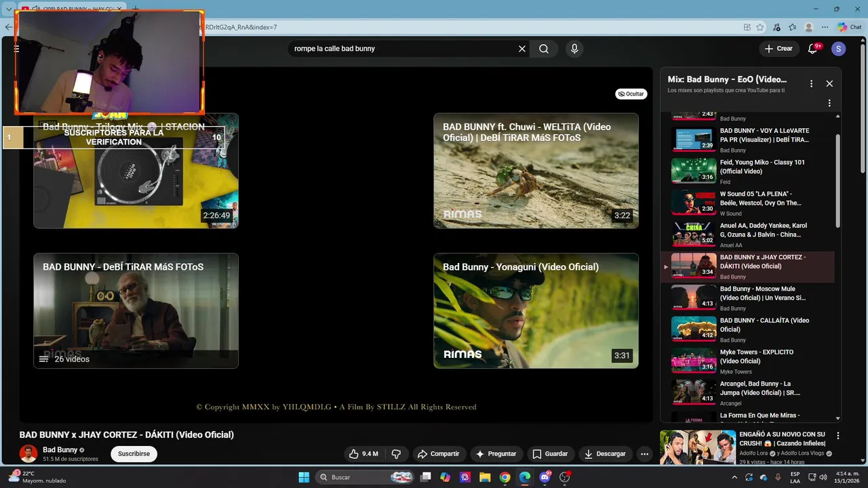Add this page to favorites star
This screenshot has width=868, height=488.
click(x=760, y=27)
